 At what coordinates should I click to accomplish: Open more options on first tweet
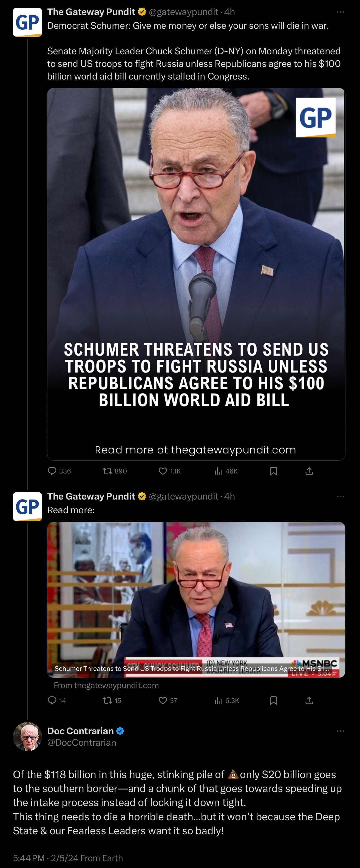(341, 12)
